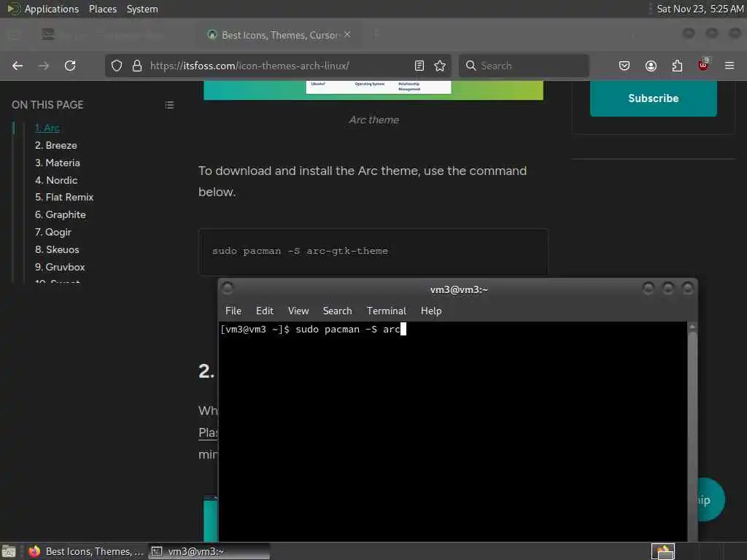Jump to section 2. Breeze
747x560 pixels.
(55, 145)
